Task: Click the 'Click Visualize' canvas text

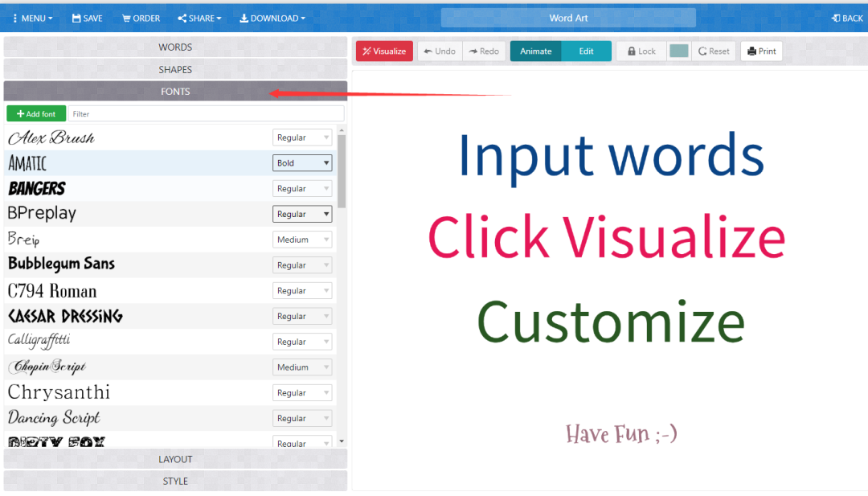Action: [607, 237]
